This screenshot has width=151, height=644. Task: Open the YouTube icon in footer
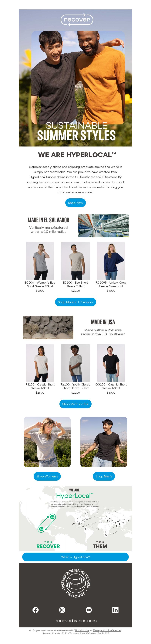(89, 610)
